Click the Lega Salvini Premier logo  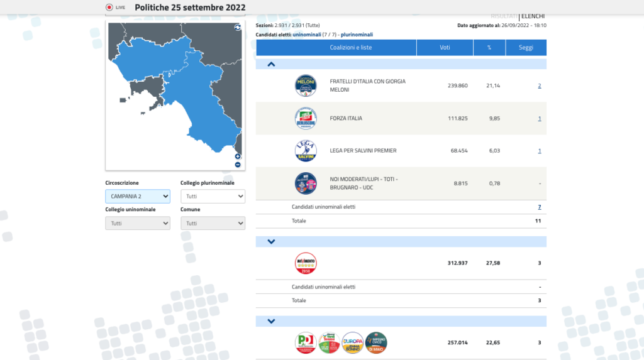point(306,151)
